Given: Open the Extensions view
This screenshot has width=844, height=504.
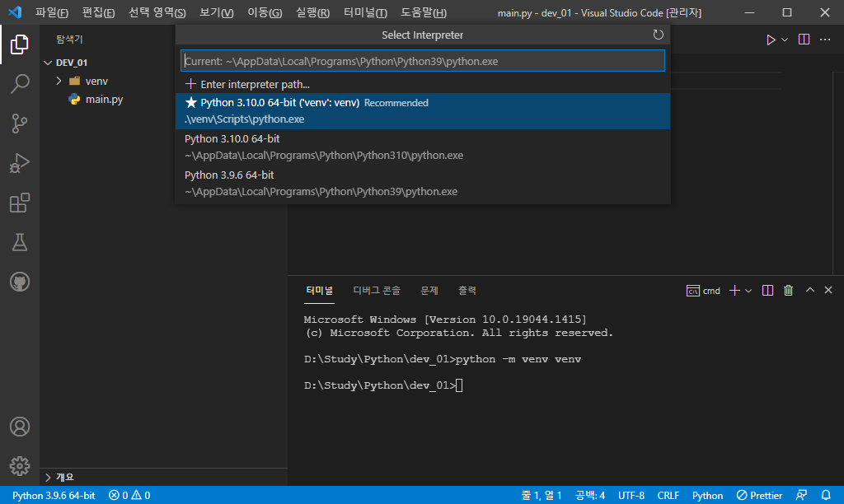Looking at the screenshot, I should click(20, 203).
